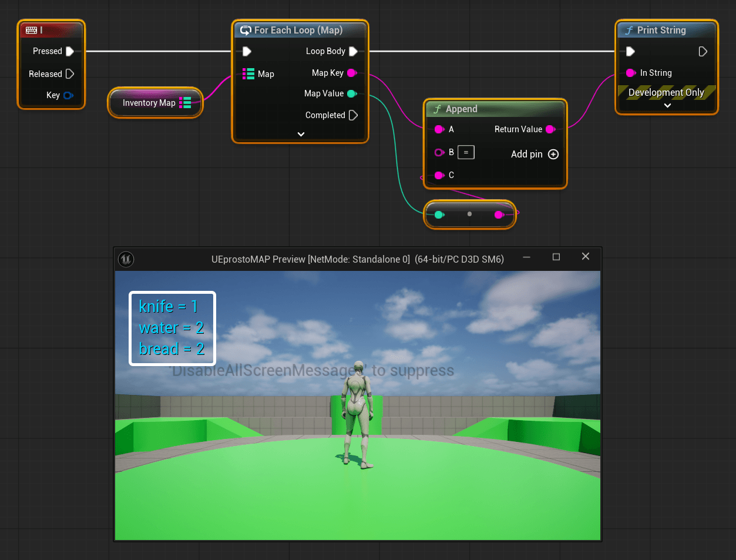The width and height of the screenshot is (736, 560).
Task: Click the C input pin on Append node
Action: point(439,175)
